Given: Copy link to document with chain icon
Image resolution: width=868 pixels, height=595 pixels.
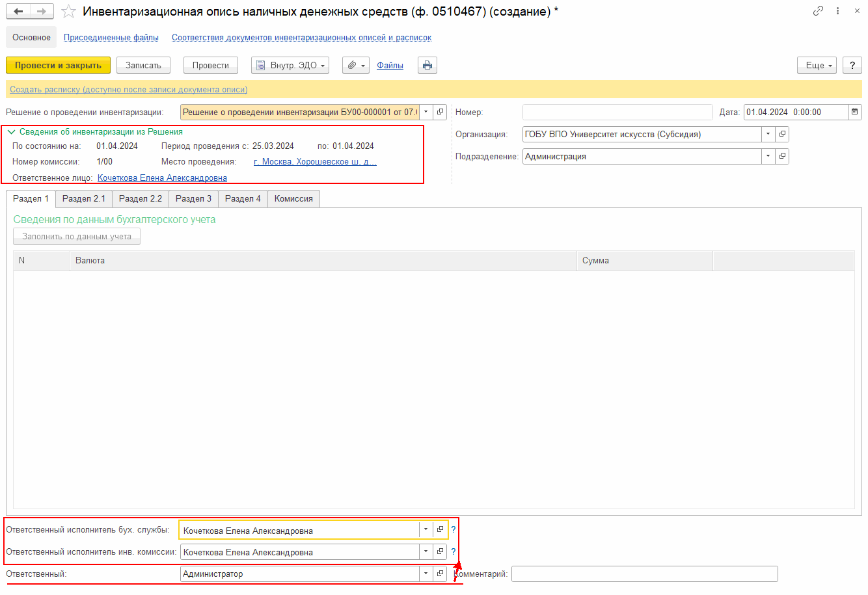Looking at the screenshot, I should pos(818,11).
